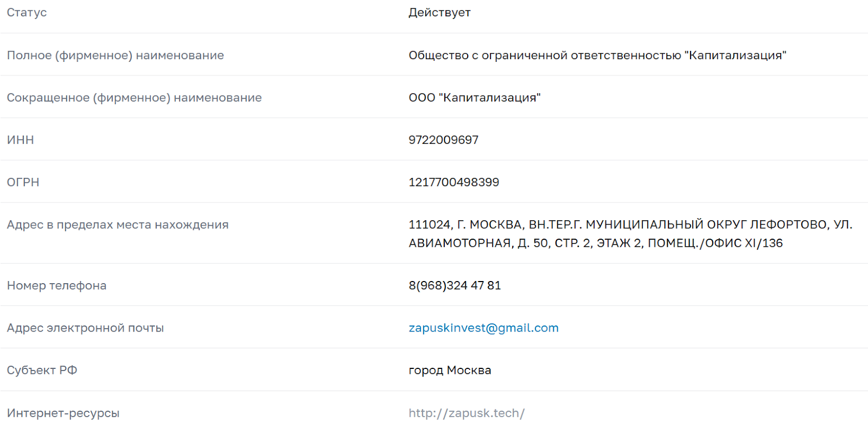Image resolution: width=868 pixels, height=434 pixels.
Task: Open the http://zapusk.tech/ website link
Action: pos(467,413)
